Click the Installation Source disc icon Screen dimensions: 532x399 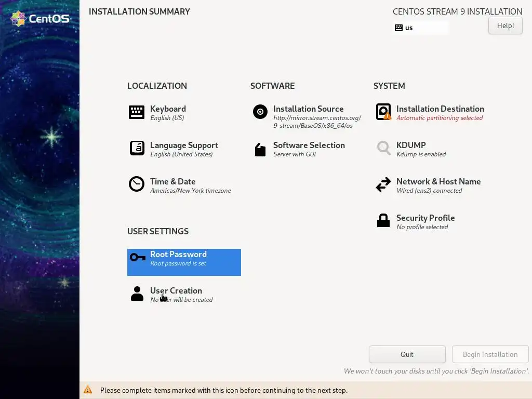[260, 112]
